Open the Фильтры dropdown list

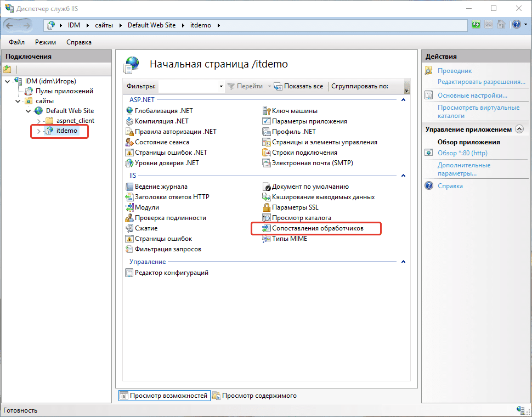221,86
